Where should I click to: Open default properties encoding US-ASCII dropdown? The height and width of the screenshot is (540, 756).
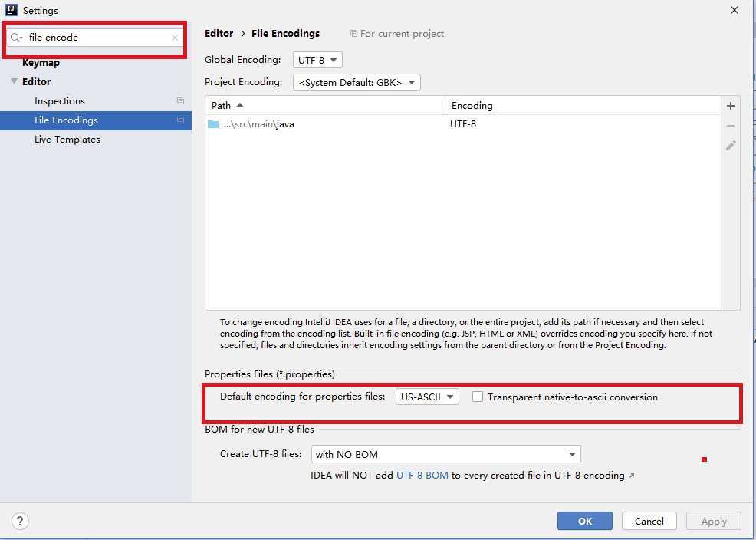[427, 397]
